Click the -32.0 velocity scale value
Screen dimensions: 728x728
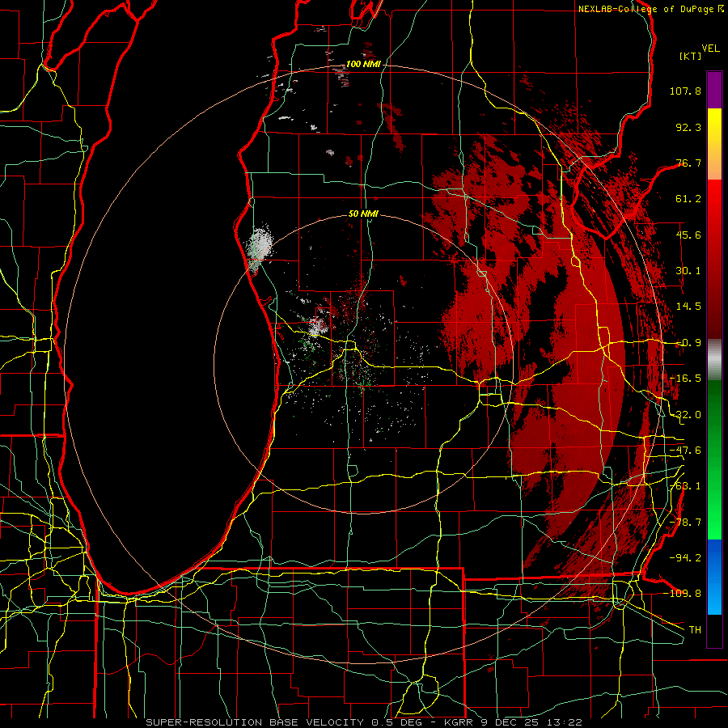click(685, 415)
